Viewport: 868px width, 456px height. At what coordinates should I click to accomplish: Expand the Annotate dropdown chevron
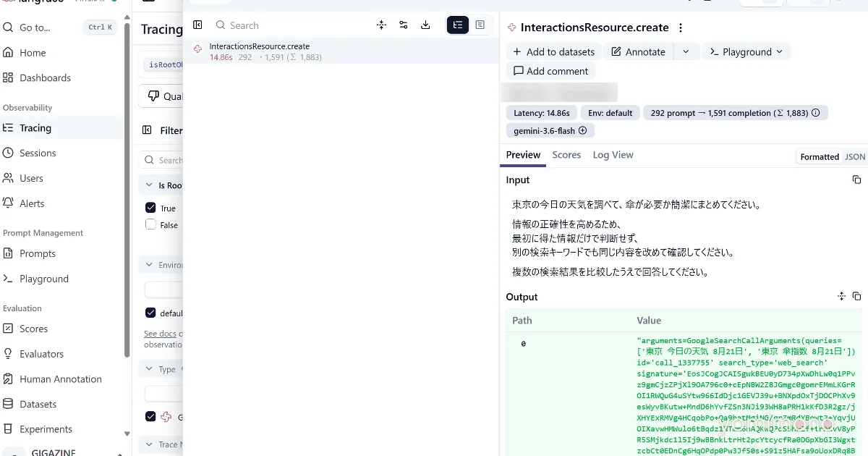[x=686, y=52]
